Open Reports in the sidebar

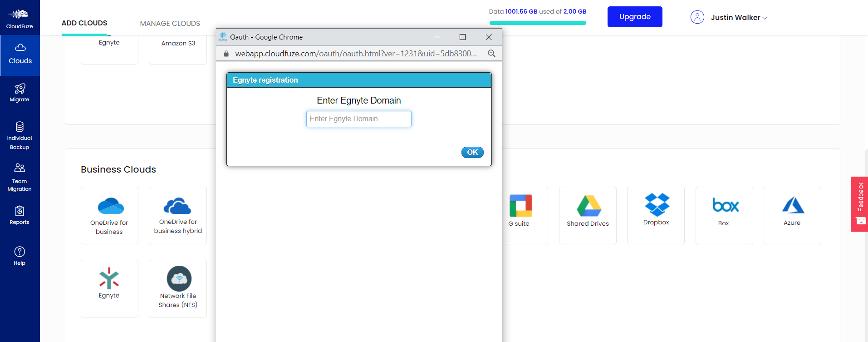[20, 215]
